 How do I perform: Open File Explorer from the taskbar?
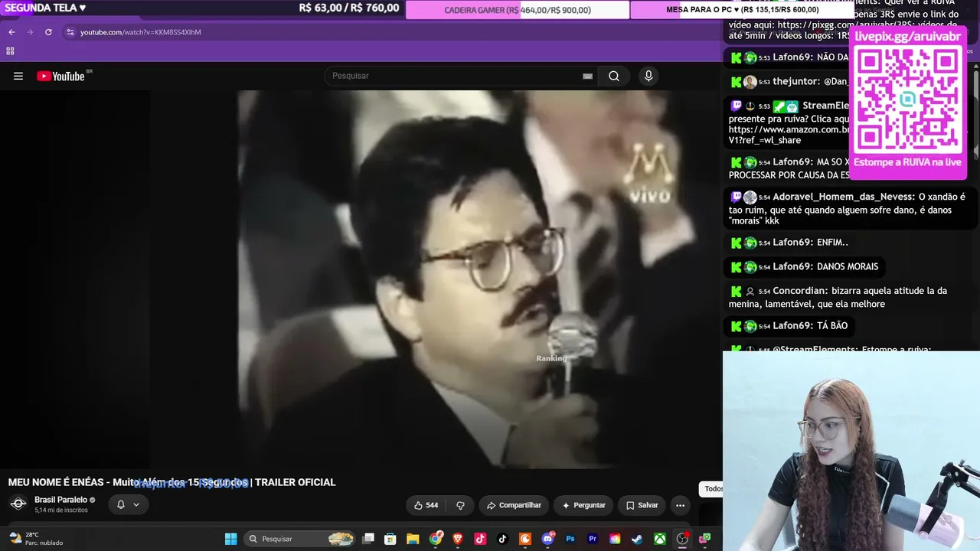pyautogui.click(x=413, y=539)
